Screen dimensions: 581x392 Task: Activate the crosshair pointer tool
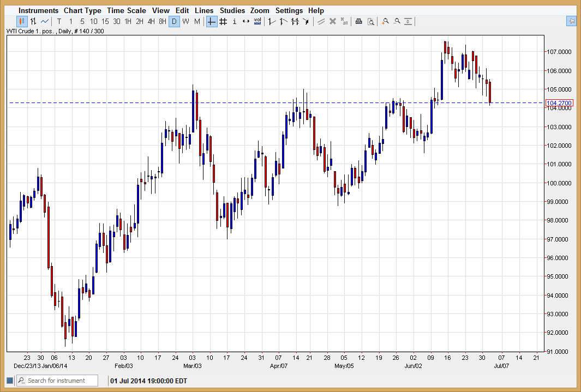tap(211, 21)
